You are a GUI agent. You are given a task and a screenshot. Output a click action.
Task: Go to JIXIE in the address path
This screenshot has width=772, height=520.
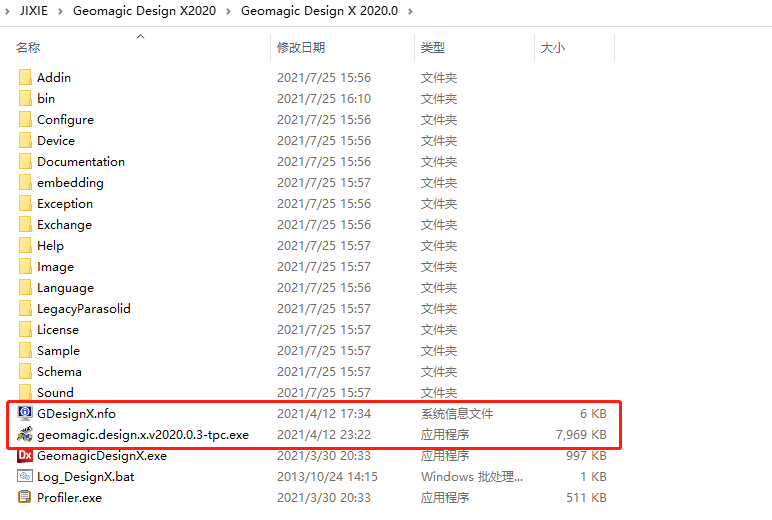pos(33,11)
